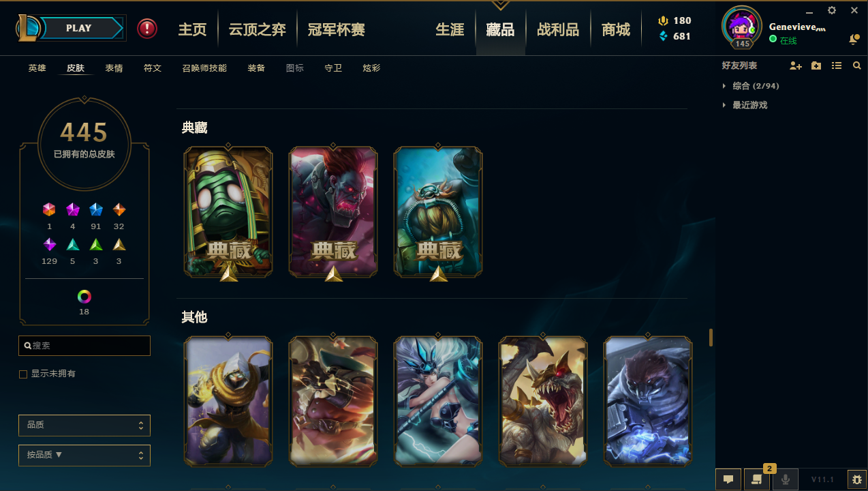Open the add friend icon
This screenshot has height=491, width=868.
pos(796,65)
